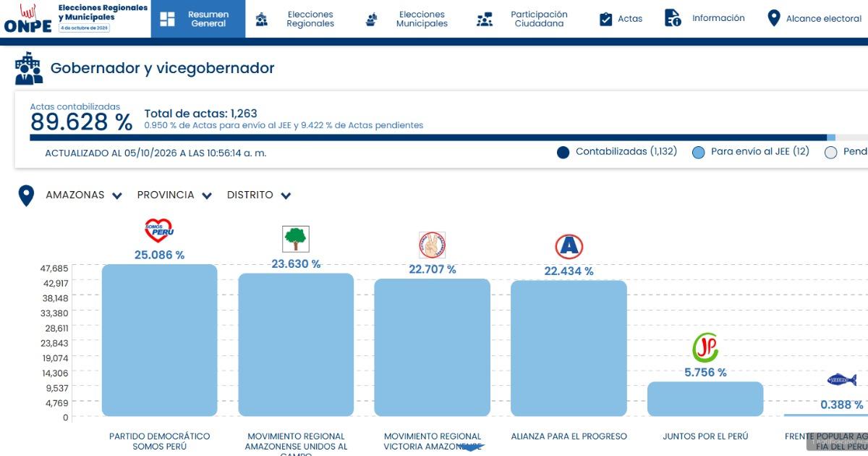The height and width of the screenshot is (456, 868).
Task: Click the actas contabilizadas progress bar
Action: click(x=448, y=138)
